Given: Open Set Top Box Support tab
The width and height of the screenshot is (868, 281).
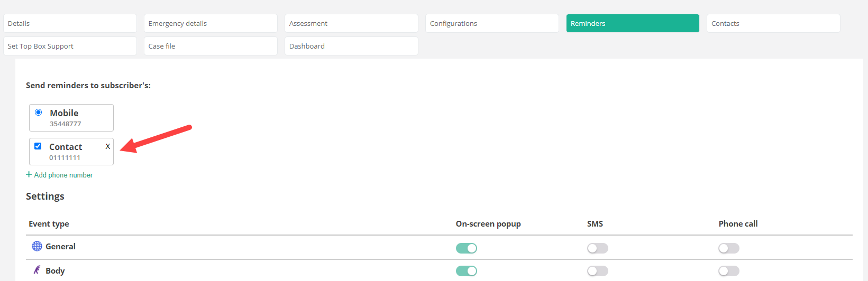Looking at the screenshot, I should pyautogui.click(x=70, y=46).
